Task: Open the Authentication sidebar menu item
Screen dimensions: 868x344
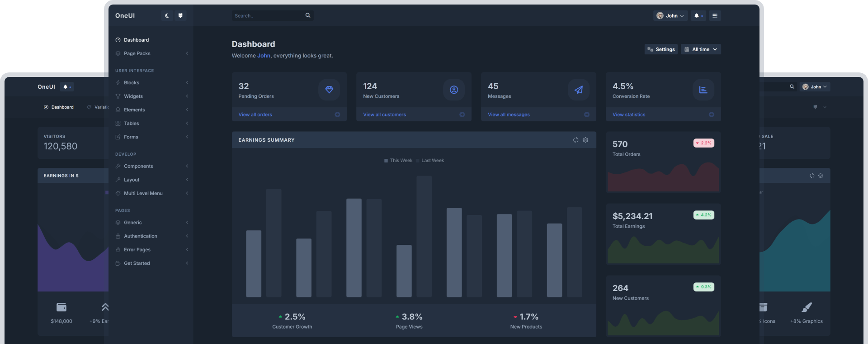Action: [141, 236]
